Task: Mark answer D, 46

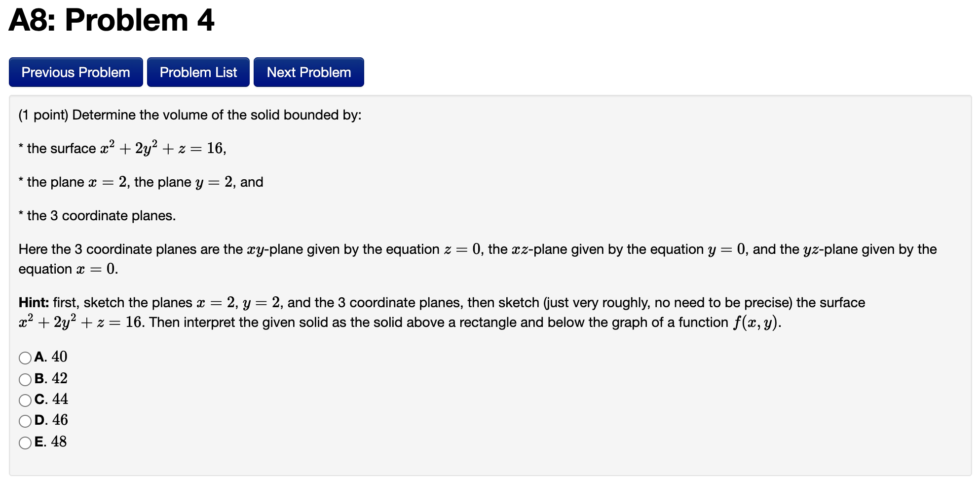Action: point(25,421)
